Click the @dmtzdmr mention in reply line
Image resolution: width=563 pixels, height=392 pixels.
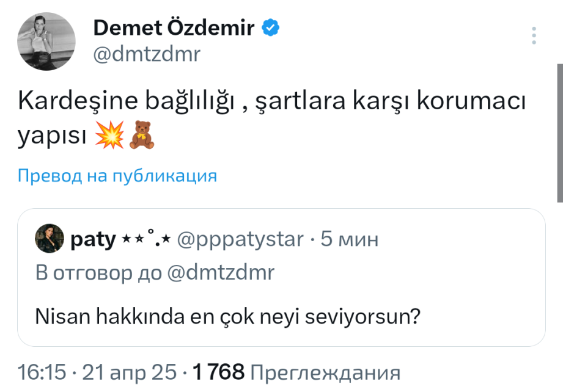point(221,272)
